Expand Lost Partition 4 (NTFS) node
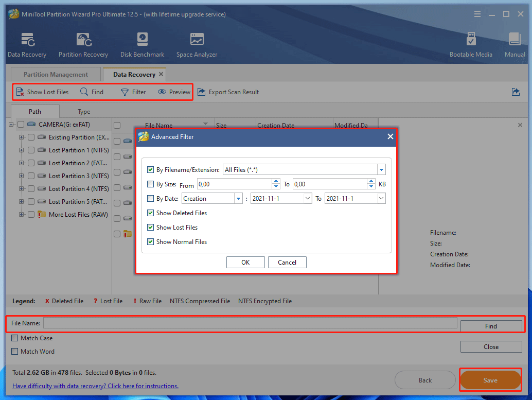Viewport: 532px width, 400px height. pyautogui.click(x=22, y=189)
